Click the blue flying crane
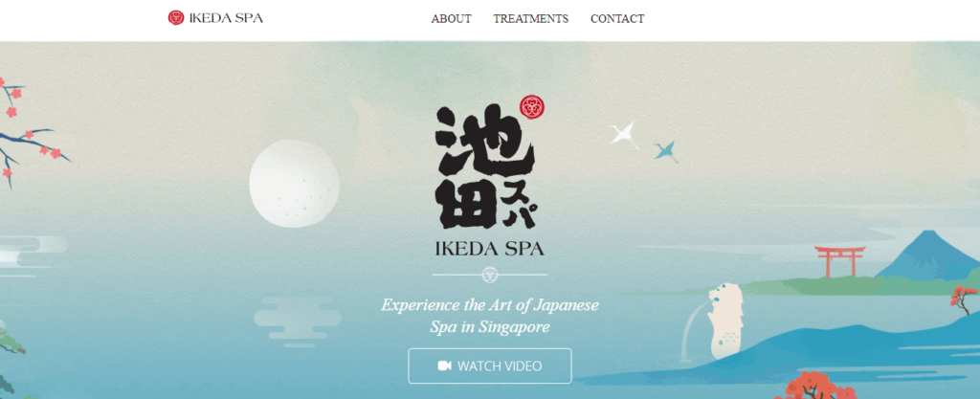980x399 pixels. 666,151
